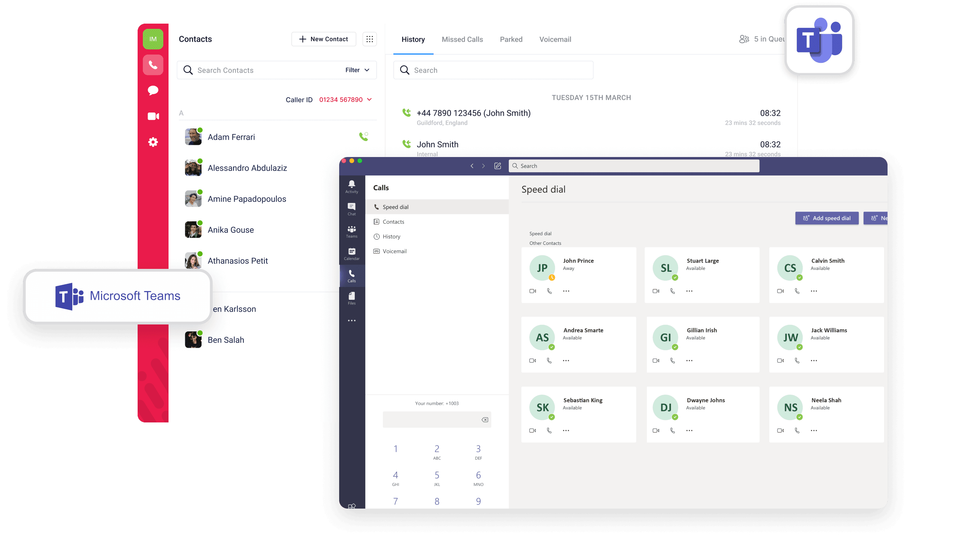Select the chat bubble in the red sidebar
Viewport: 956px width, 560px height.
coord(153,90)
